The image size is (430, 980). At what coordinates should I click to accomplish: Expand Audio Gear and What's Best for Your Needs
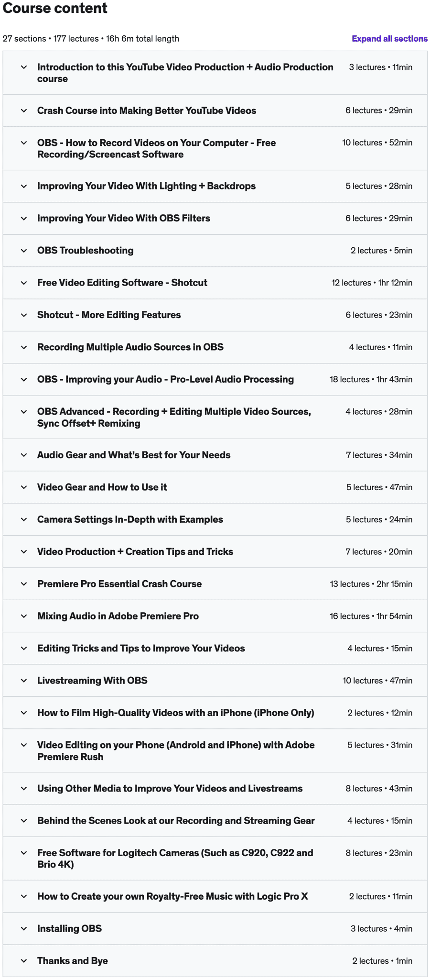point(134,455)
